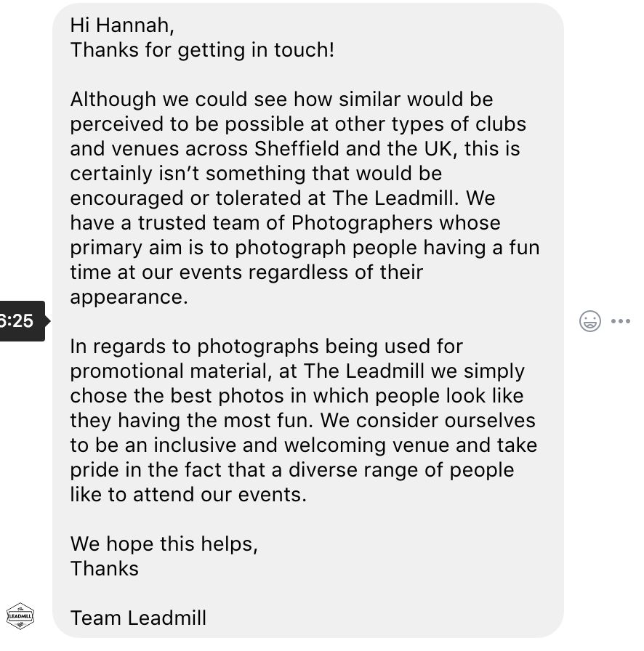
Task: Click the phrase 'diverse range of people'
Action: 401,470
